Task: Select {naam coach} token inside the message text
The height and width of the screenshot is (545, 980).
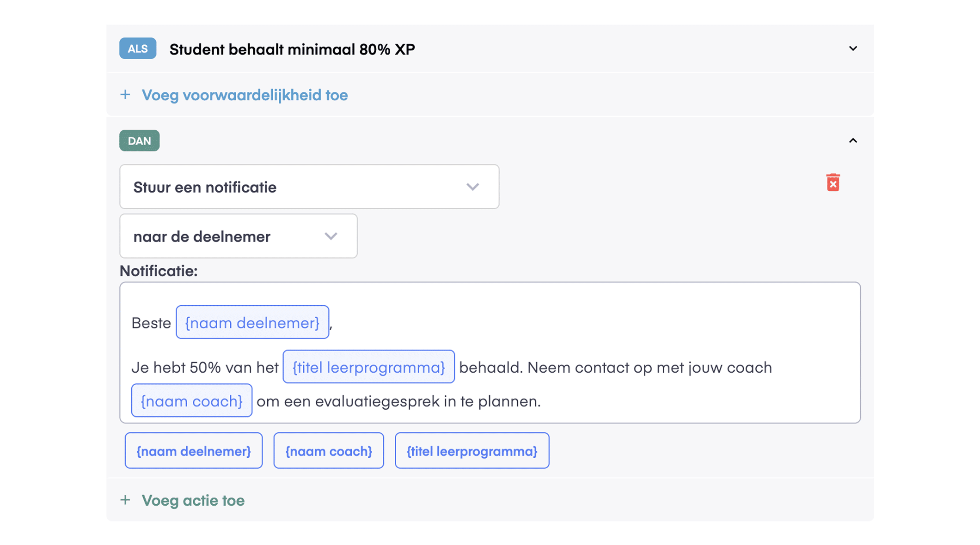Action: [191, 400]
